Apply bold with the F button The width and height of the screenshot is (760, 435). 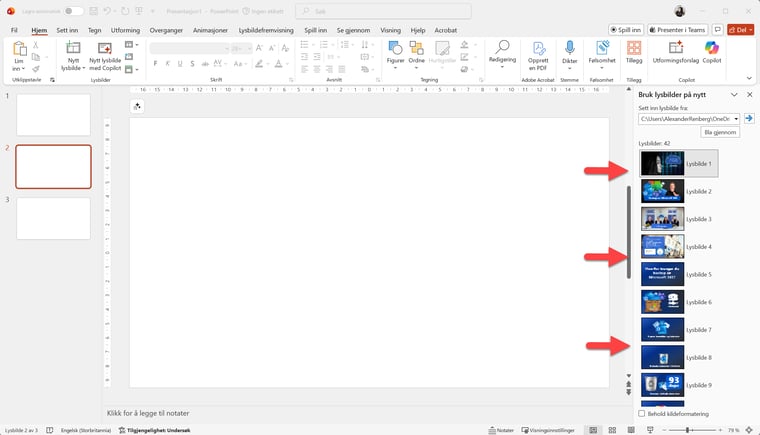click(x=155, y=64)
